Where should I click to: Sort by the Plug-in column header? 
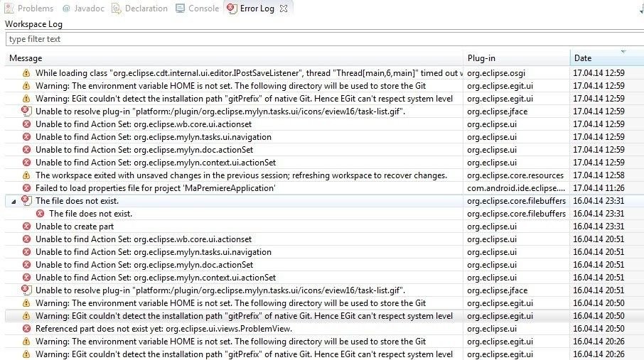point(517,58)
